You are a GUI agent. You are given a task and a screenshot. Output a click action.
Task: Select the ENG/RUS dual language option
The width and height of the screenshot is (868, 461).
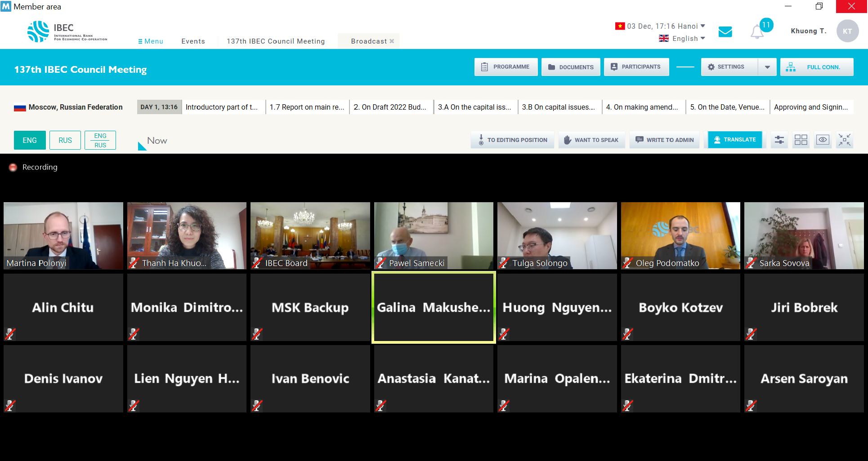pos(100,140)
